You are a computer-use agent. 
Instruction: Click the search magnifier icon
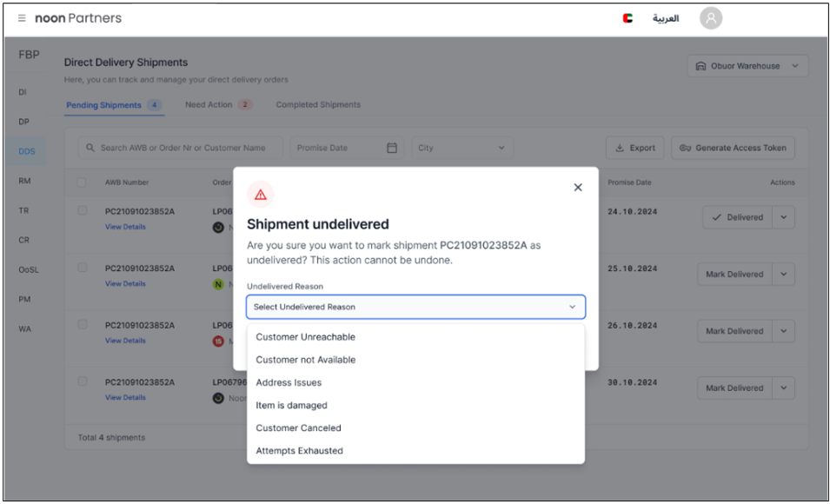tap(90, 148)
